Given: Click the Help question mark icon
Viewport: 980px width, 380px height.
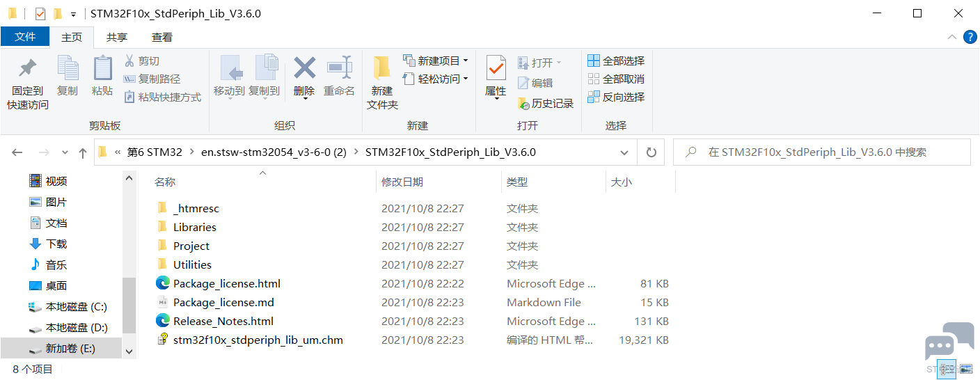Looking at the screenshot, I should pos(970,38).
